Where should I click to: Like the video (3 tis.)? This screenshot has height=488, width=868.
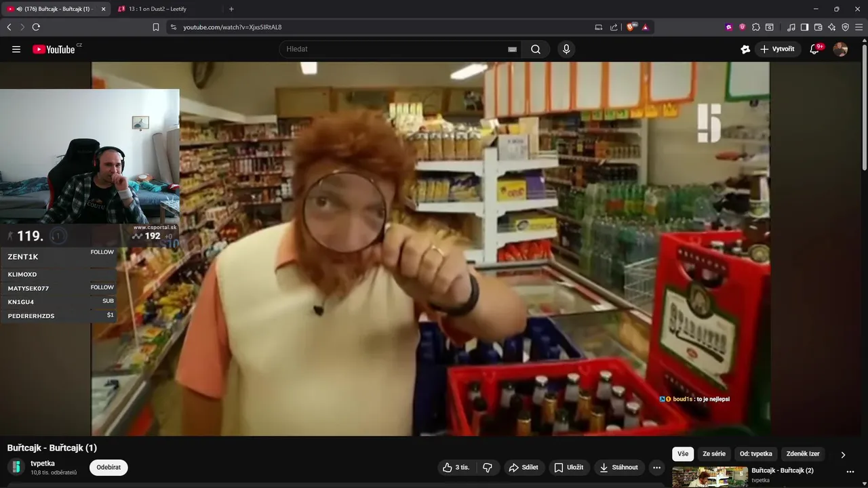coord(456,467)
